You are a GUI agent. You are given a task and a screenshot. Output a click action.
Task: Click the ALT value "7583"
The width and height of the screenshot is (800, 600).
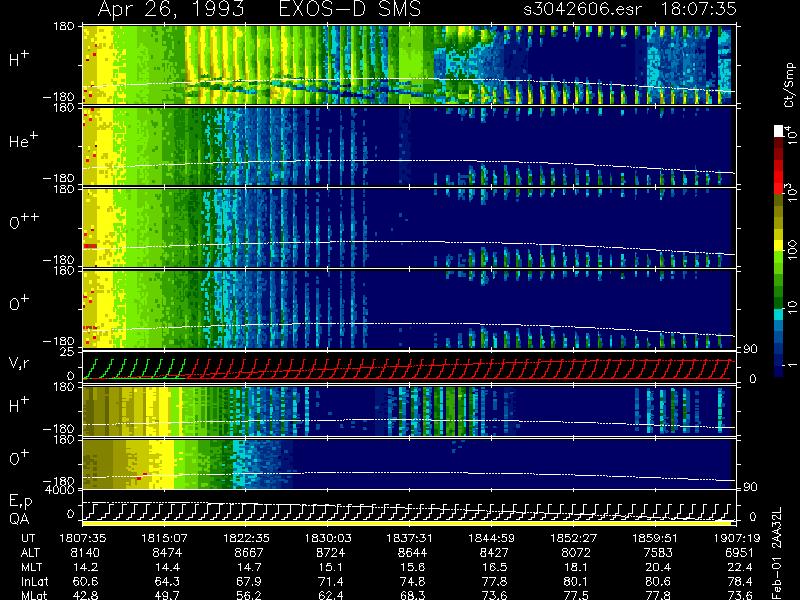(658, 553)
